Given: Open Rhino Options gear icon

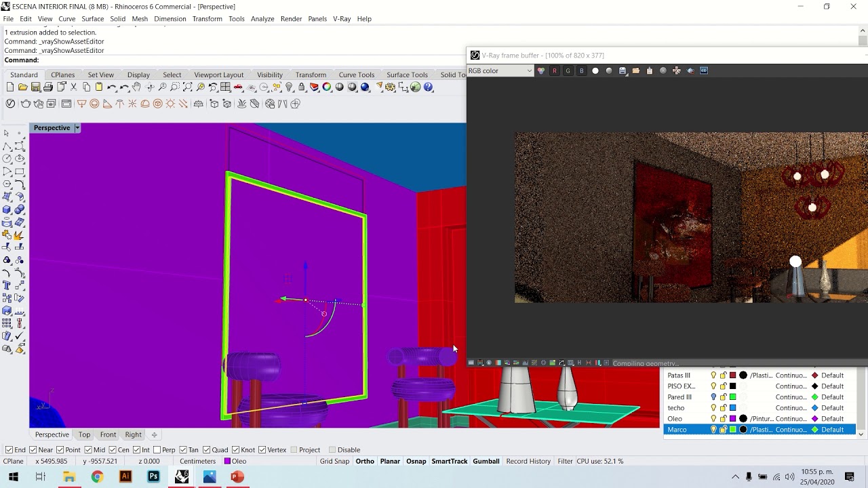Looking at the screenshot, I should 391,87.
